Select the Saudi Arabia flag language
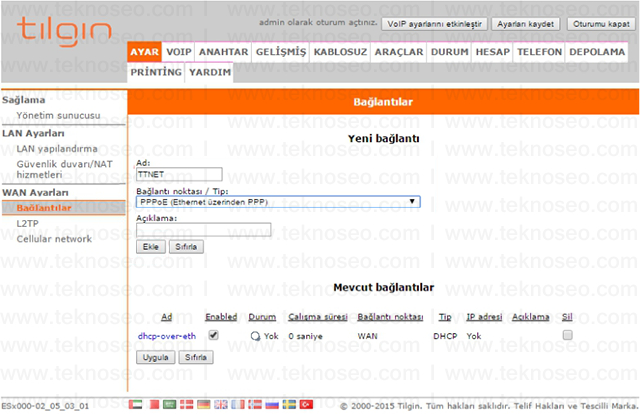Image resolution: width=640 pixels, height=414 pixels. (x=169, y=404)
